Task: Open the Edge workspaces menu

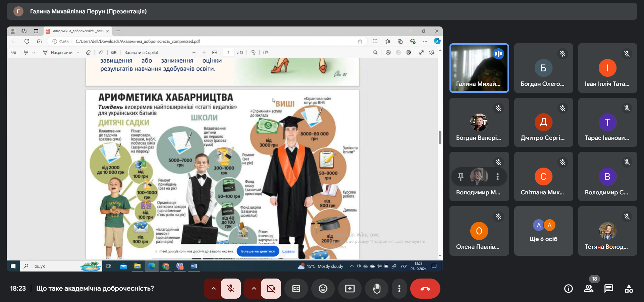Action: tap(24, 31)
